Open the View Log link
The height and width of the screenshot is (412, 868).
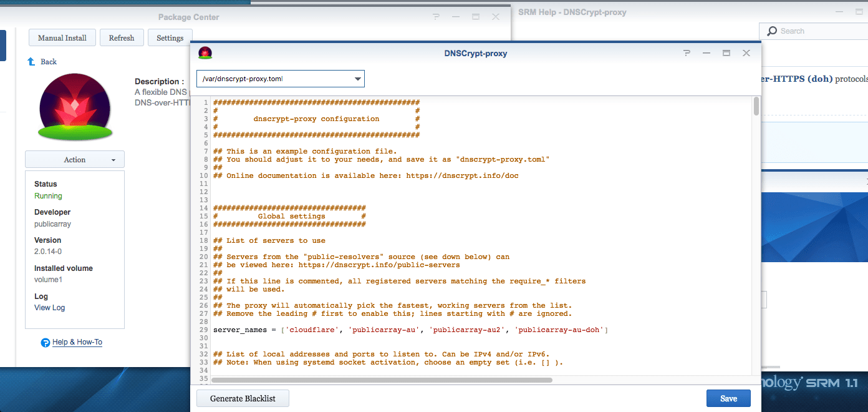(x=49, y=308)
